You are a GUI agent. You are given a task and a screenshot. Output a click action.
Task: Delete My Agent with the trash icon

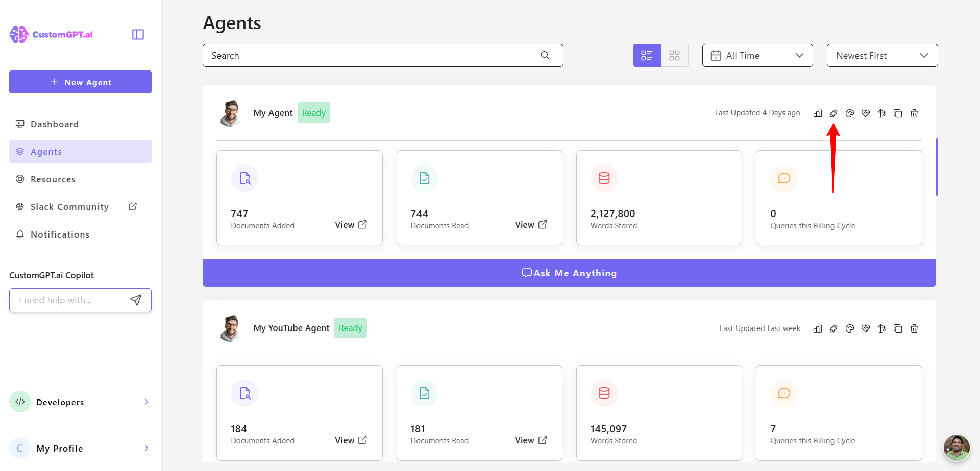tap(914, 113)
